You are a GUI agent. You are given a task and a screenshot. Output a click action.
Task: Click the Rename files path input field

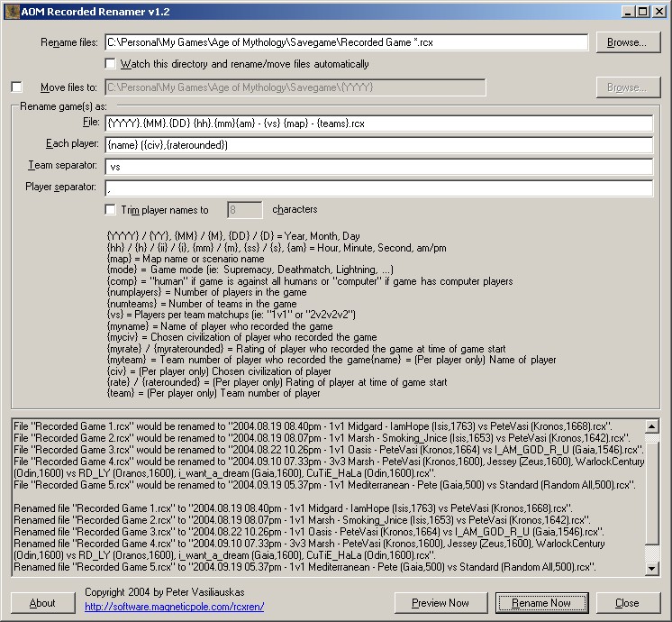pos(346,42)
